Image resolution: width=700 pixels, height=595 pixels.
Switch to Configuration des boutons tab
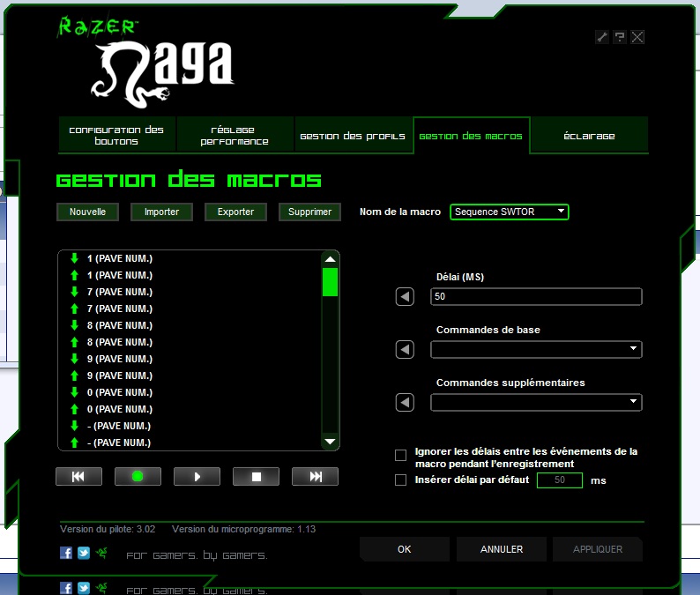(116, 135)
